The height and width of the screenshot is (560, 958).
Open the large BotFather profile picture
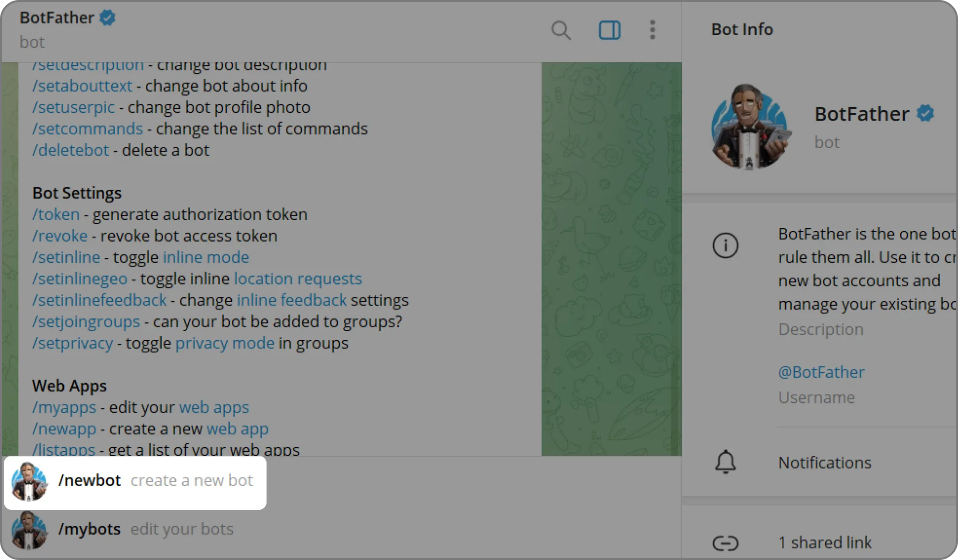[750, 127]
